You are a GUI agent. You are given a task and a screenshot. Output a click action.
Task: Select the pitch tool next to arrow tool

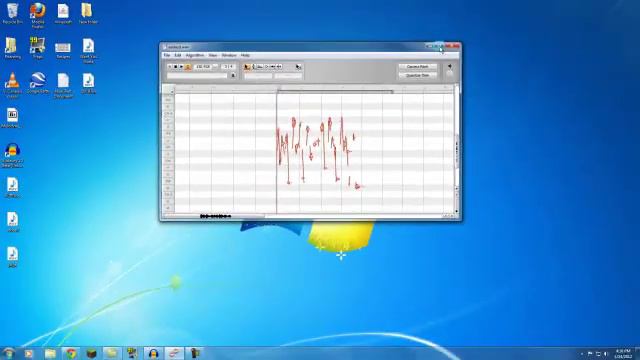coord(254,67)
